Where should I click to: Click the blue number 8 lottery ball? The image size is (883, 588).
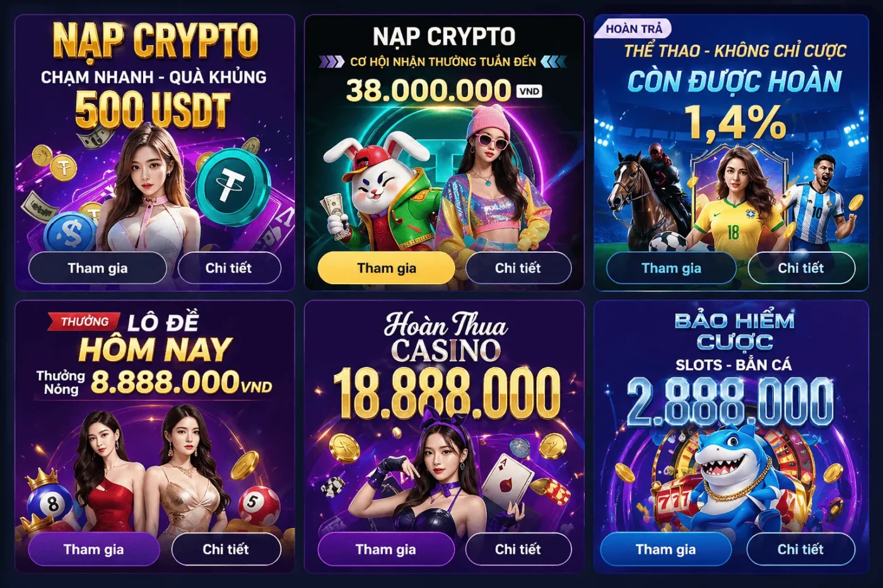click(x=50, y=502)
